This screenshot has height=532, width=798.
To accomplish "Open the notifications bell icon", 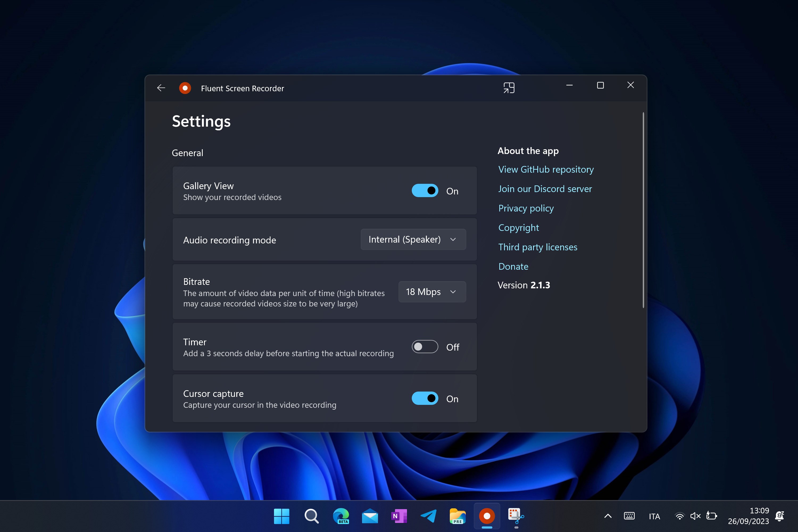I will [780, 516].
